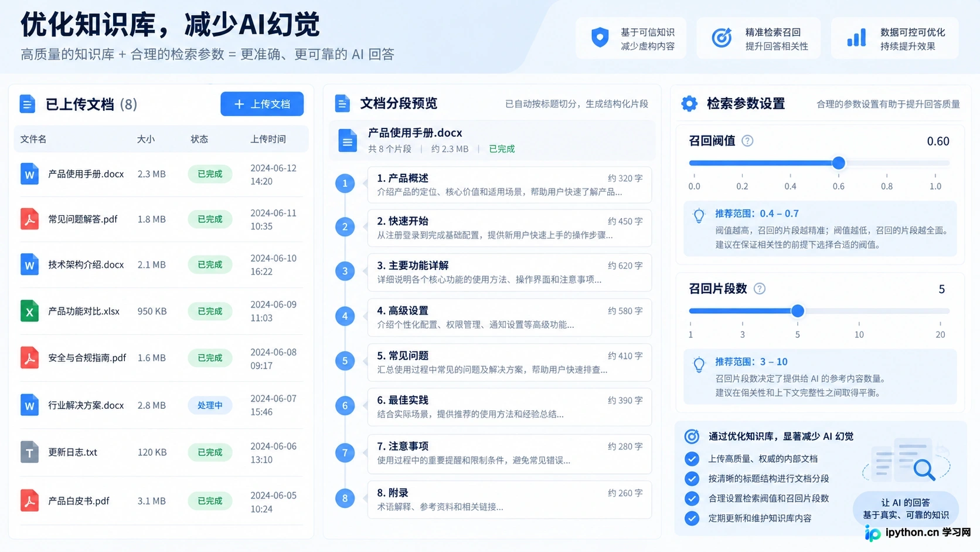Image resolution: width=980 pixels, height=552 pixels.
Task: Click the 处理中 status badge for 行业解决方案.docx
Action: tap(210, 405)
